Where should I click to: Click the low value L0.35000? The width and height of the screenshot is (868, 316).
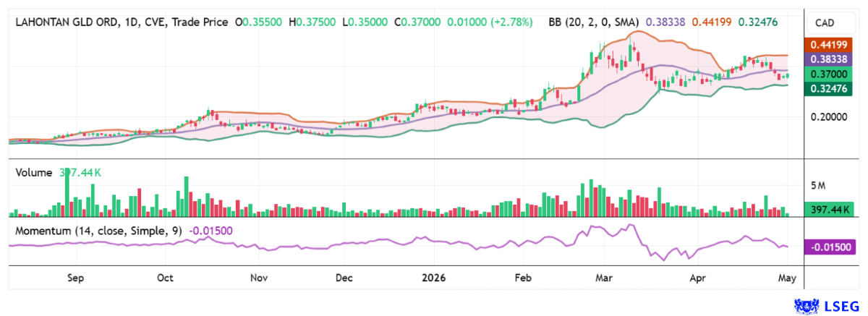(365, 22)
